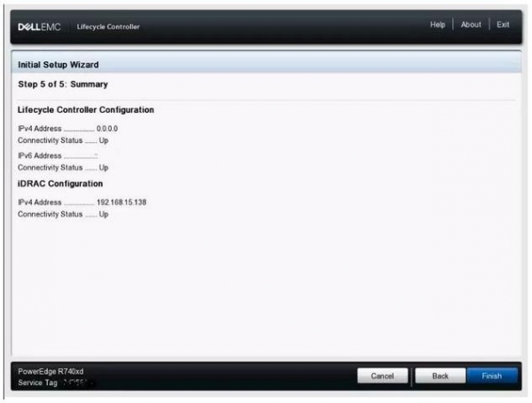
Task: Open the About link in header
Action: (x=471, y=25)
